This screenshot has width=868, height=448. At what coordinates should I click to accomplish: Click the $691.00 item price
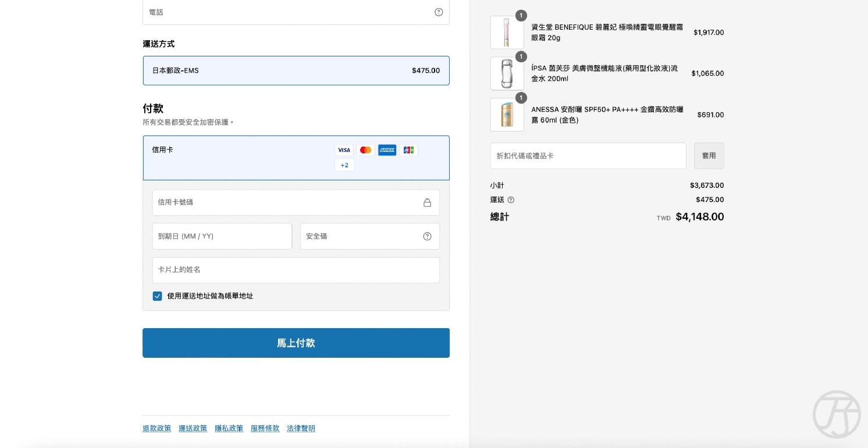[x=710, y=115]
